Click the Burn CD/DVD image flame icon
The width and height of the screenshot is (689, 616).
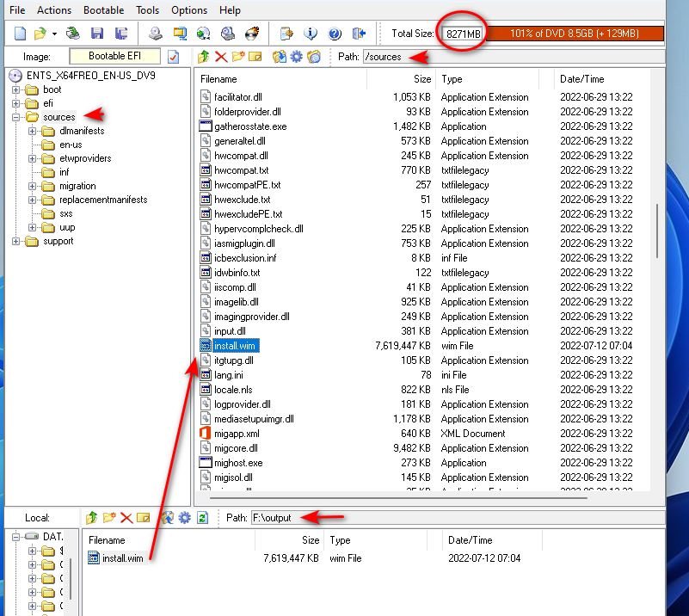[252, 34]
